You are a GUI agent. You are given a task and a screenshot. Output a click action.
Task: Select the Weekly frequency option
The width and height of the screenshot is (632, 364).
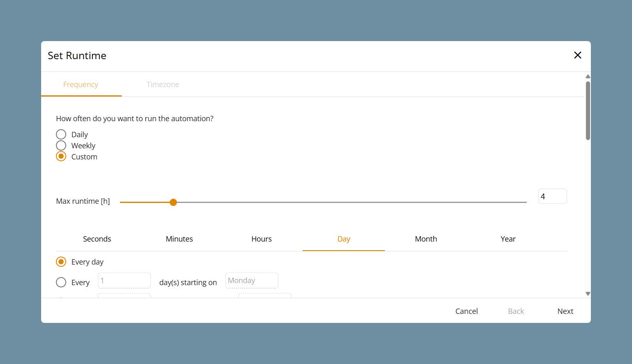click(61, 145)
